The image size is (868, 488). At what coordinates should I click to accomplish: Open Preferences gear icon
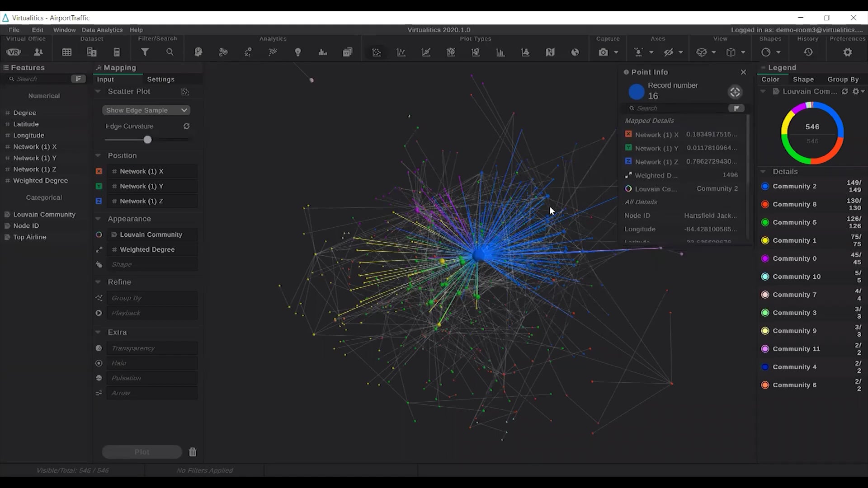coord(848,52)
